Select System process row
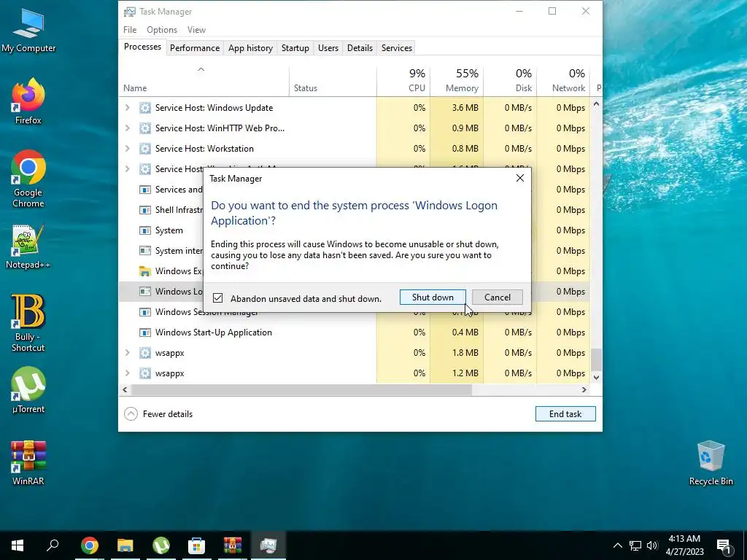Screen dimensions: 747x560 [161, 230]
